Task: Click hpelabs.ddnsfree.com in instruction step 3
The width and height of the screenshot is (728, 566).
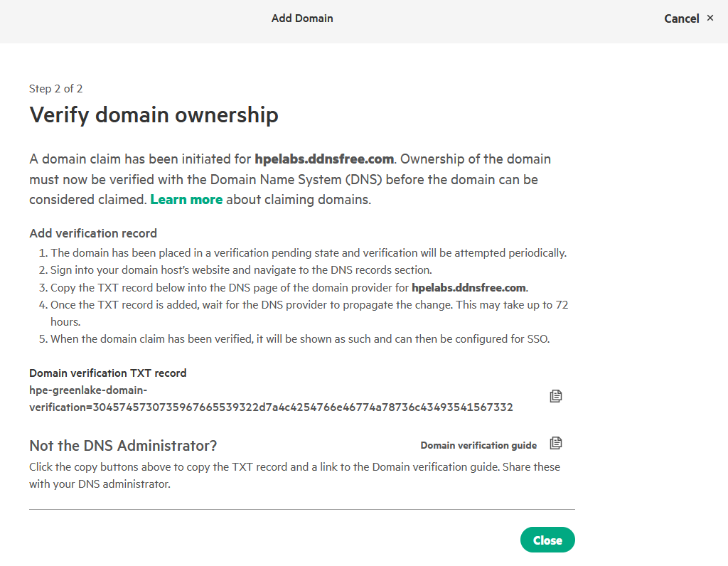Action: (469, 288)
